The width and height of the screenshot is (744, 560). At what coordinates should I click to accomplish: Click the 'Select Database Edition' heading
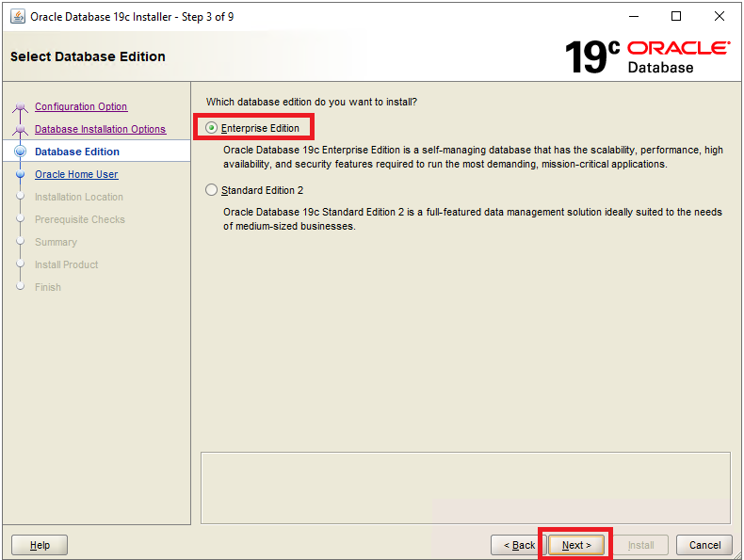tap(88, 56)
